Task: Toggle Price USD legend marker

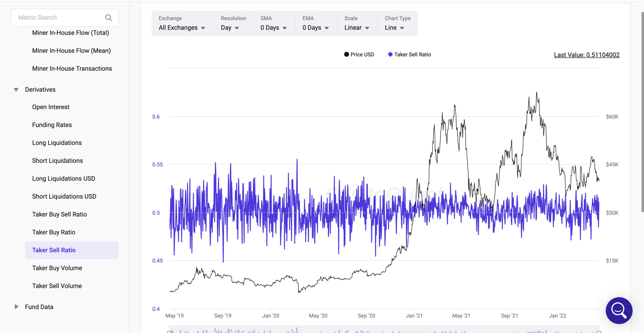Action: (x=346, y=54)
